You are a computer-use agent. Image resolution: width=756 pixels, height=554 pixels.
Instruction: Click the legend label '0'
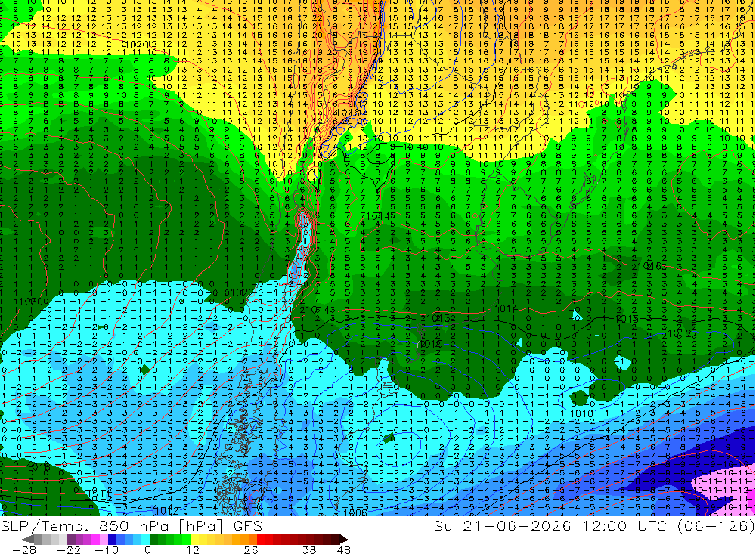click(x=147, y=549)
